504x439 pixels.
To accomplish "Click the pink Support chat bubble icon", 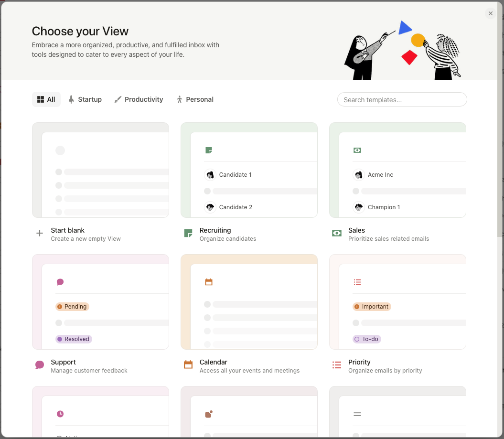I will [x=40, y=365].
